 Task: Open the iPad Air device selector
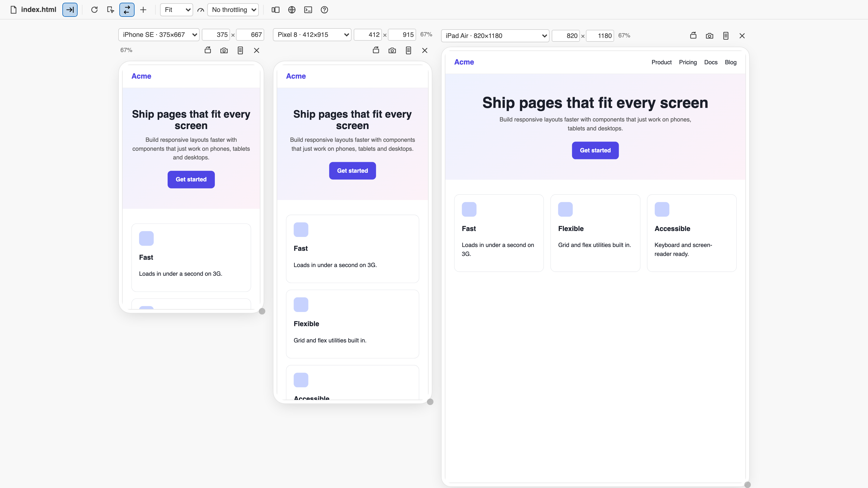point(495,36)
